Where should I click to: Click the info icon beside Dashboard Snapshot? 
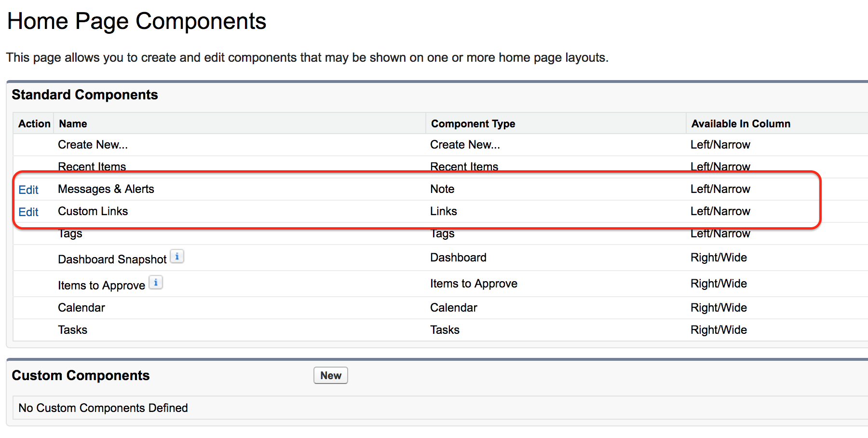tap(177, 257)
